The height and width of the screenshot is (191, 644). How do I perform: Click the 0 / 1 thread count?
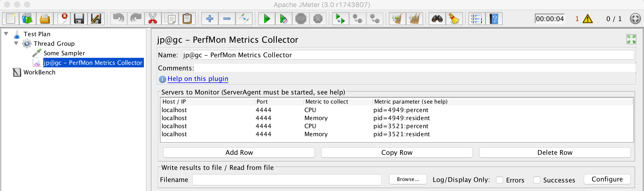[614, 19]
